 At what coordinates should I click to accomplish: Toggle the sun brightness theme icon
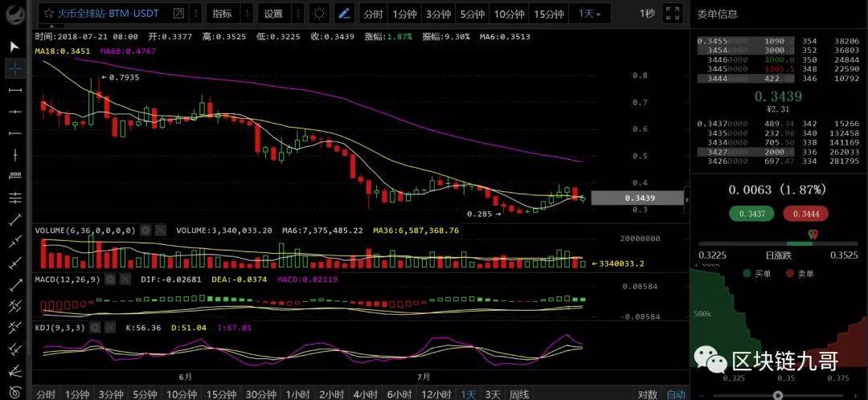tap(319, 14)
